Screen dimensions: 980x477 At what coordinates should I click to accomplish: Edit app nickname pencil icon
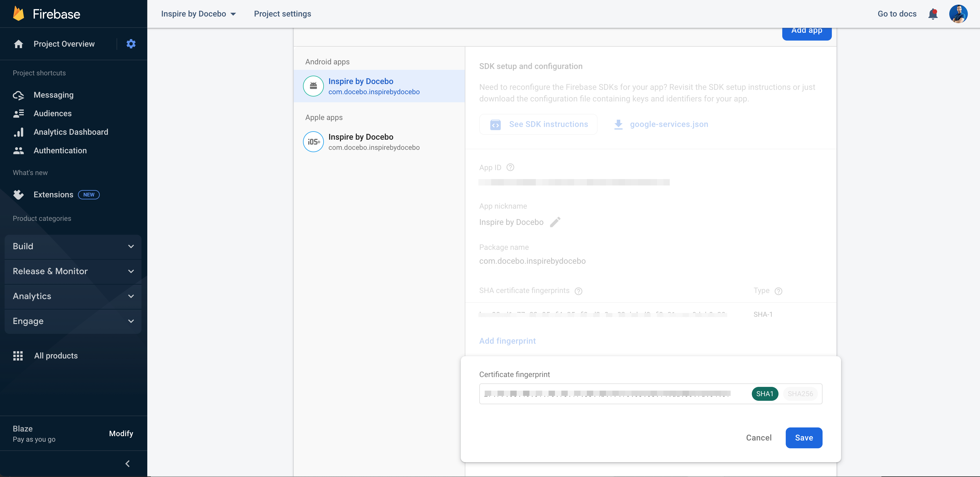[x=556, y=222]
